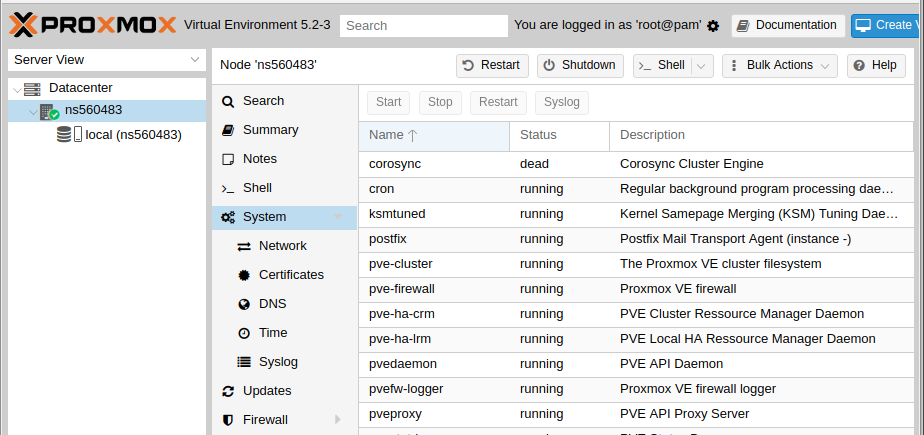Click the Restart node button
The width and height of the screenshot is (924, 435).
[492, 65]
